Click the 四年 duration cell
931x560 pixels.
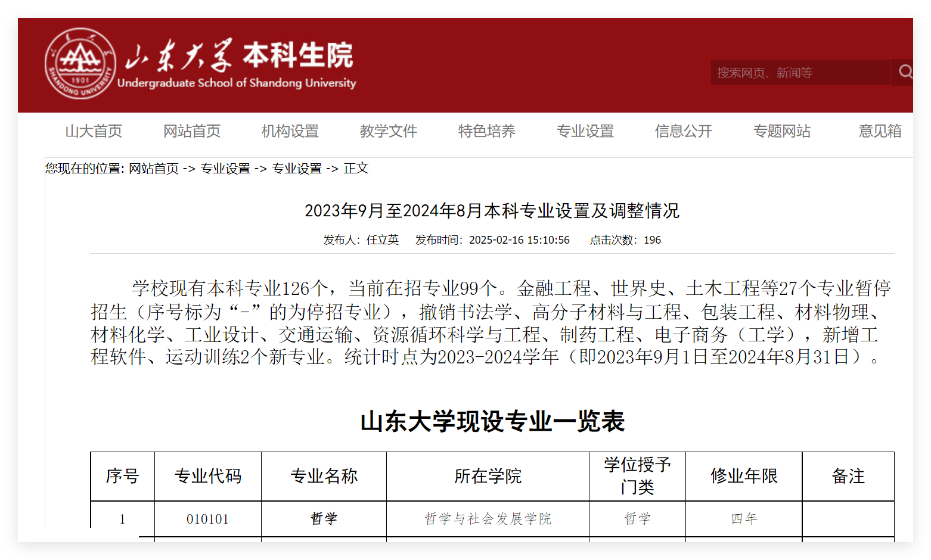(744, 519)
